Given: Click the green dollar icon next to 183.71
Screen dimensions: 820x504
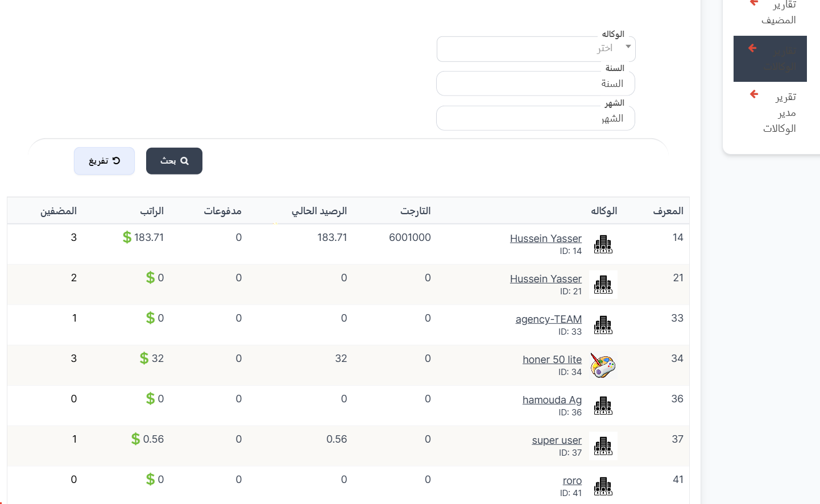Looking at the screenshot, I should (127, 238).
